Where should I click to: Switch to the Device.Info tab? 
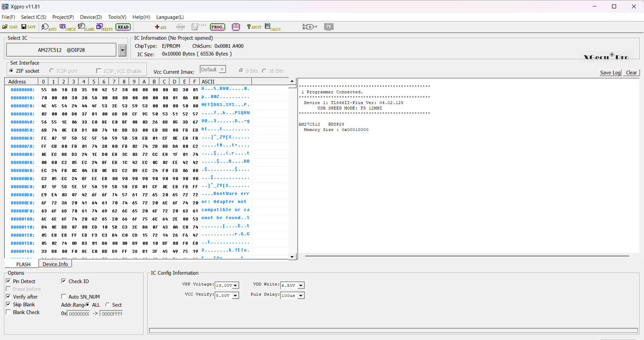[x=55, y=264]
